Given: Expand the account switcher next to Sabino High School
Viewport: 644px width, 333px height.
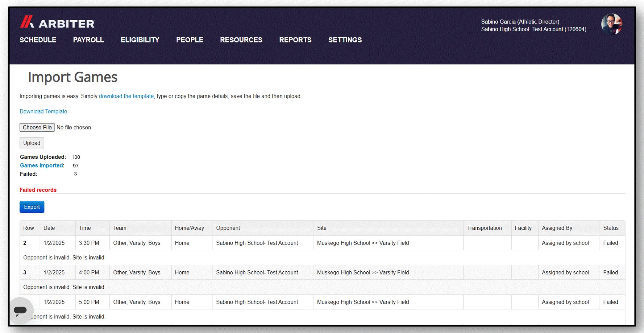Looking at the screenshot, I should 591,30.
